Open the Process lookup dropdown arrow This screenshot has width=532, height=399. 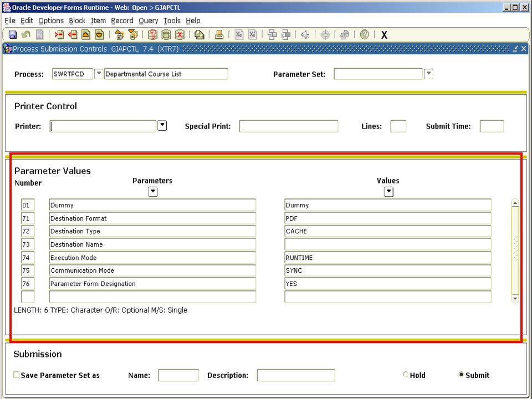tap(99, 74)
